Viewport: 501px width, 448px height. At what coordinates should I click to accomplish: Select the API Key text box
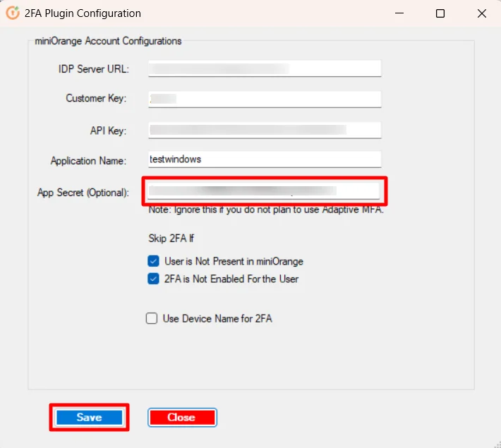(x=265, y=130)
